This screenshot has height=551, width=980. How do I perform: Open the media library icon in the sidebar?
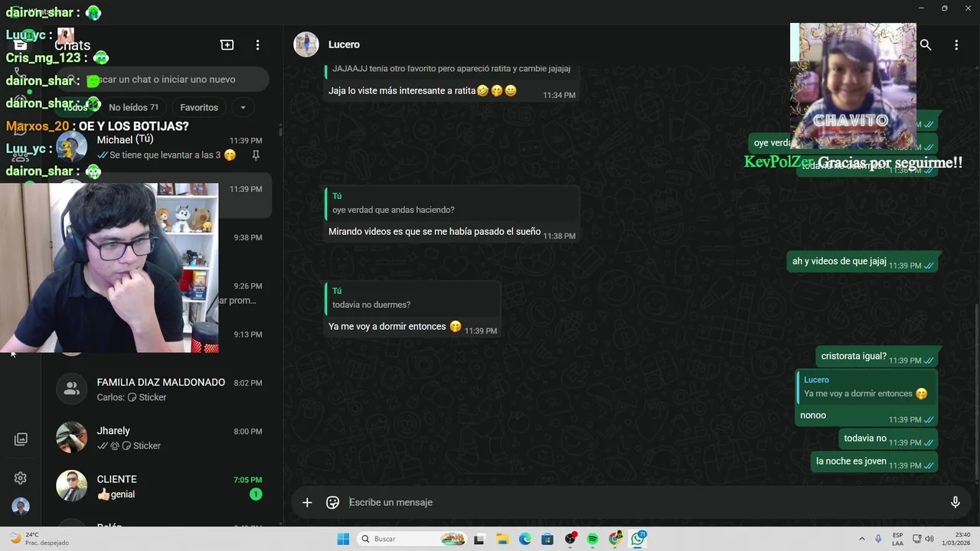pos(21,439)
